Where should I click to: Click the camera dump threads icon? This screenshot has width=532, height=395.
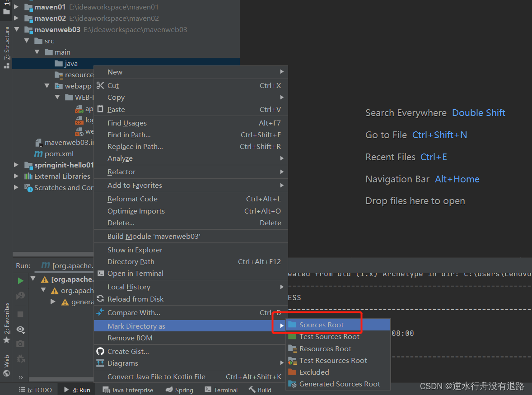20,344
